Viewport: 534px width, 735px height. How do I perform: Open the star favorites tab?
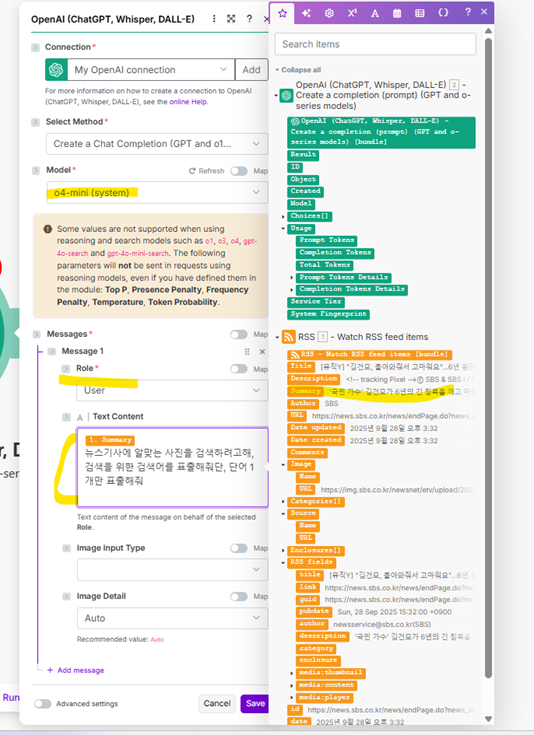[x=282, y=13]
